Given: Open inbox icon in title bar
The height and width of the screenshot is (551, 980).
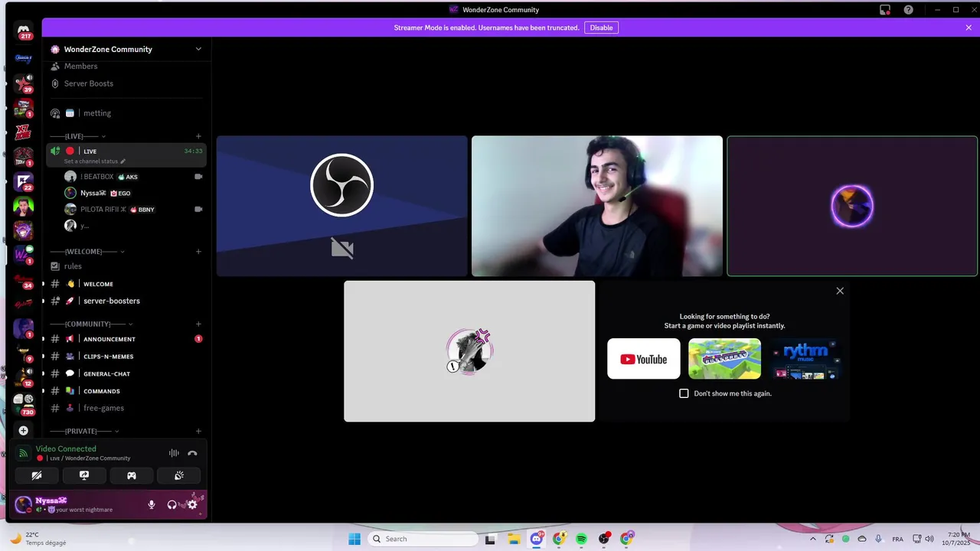Looking at the screenshot, I should tap(885, 9).
